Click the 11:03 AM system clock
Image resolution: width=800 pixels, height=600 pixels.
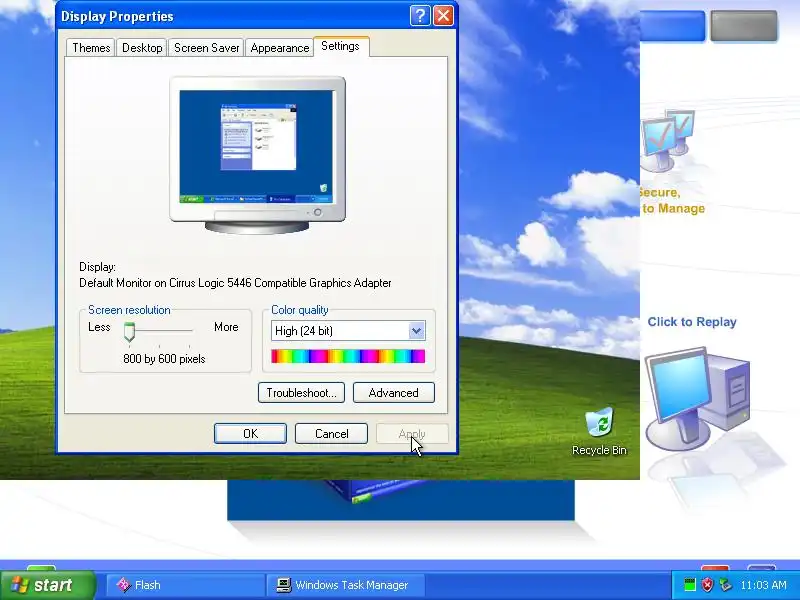pyautogui.click(x=763, y=585)
